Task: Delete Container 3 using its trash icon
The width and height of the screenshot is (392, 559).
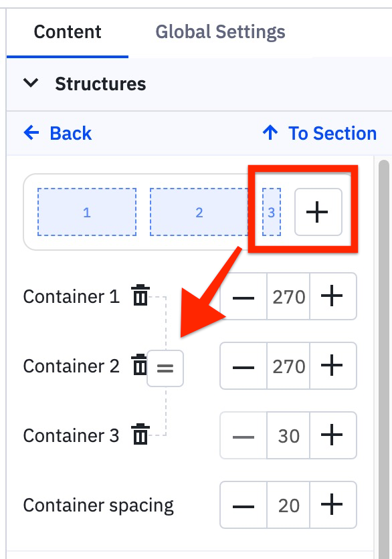Action: [140, 435]
